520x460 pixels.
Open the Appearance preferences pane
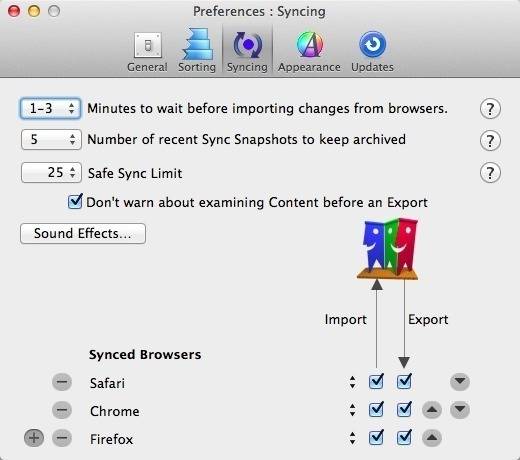click(309, 52)
